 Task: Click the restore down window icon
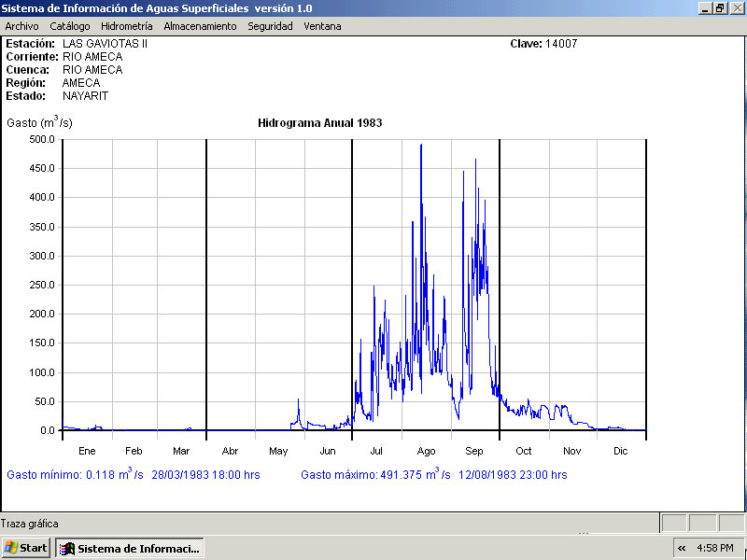(x=720, y=7)
